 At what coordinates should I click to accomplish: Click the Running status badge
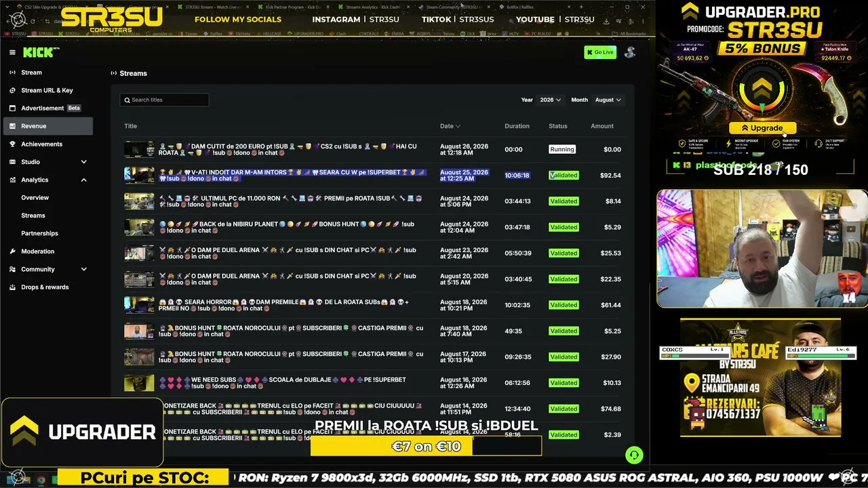pos(562,149)
